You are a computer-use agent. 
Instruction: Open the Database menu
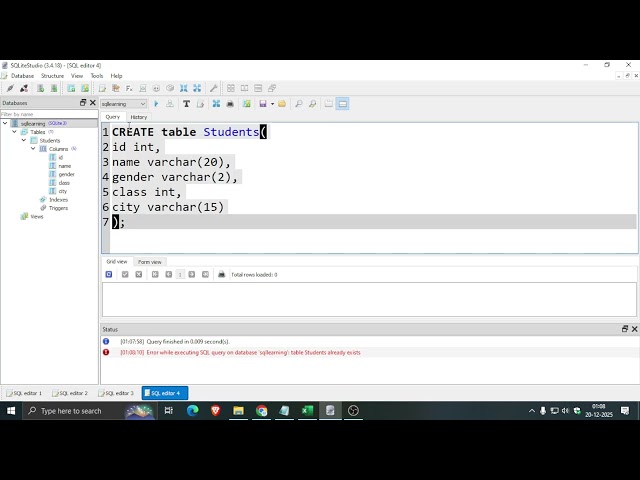click(22, 76)
